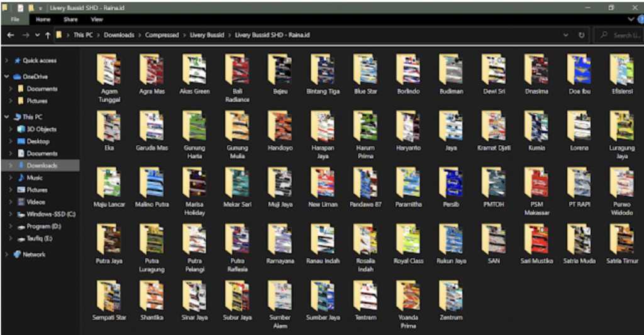Refresh the current folder view
The image size is (644, 335).
[x=581, y=35]
